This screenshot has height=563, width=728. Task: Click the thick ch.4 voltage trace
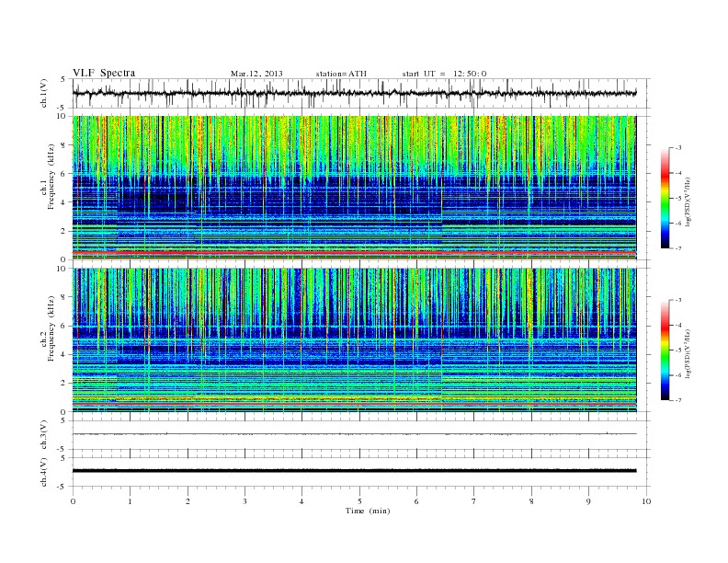point(354,471)
